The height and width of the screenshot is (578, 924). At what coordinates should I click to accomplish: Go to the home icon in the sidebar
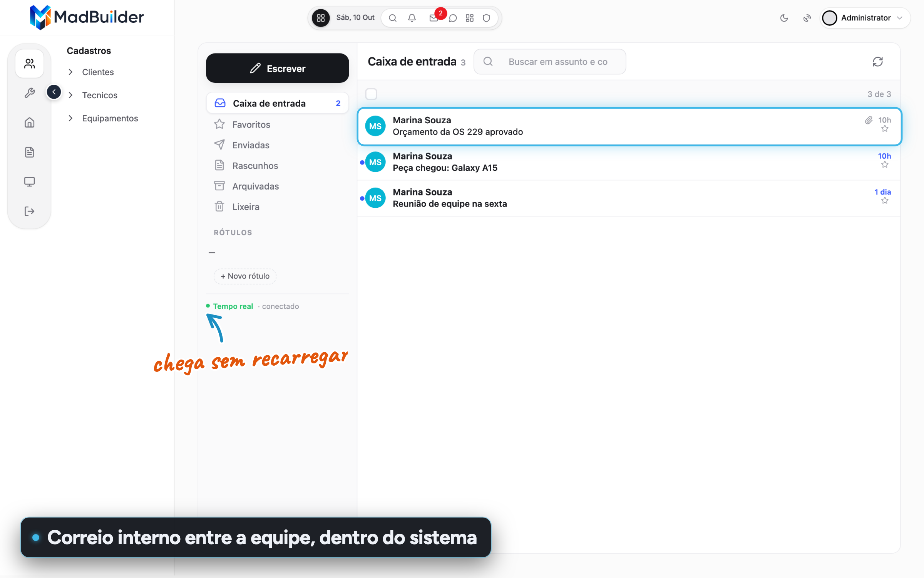click(30, 123)
